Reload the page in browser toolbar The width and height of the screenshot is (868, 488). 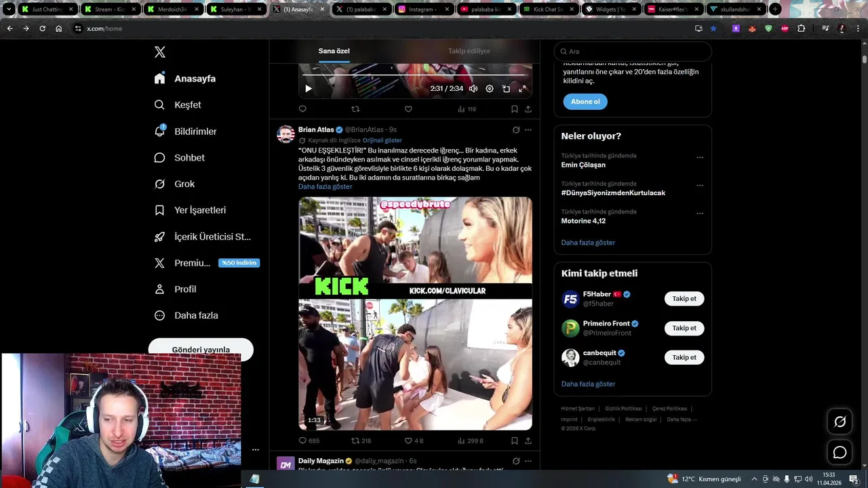pos(42,28)
